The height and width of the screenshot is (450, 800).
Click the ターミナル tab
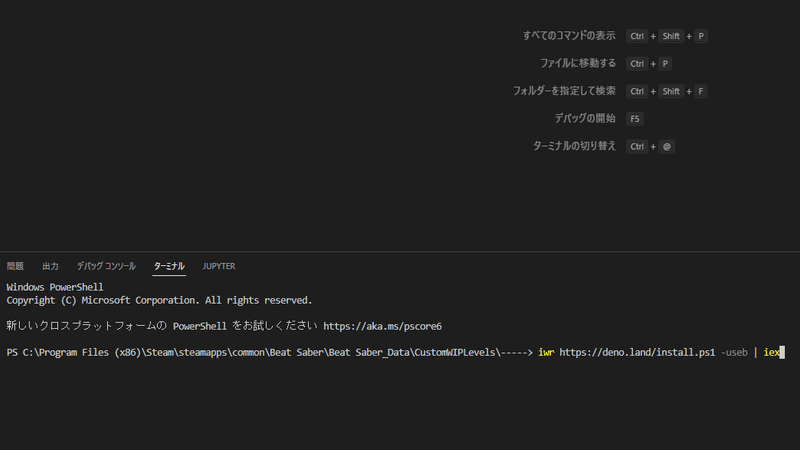click(x=169, y=266)
